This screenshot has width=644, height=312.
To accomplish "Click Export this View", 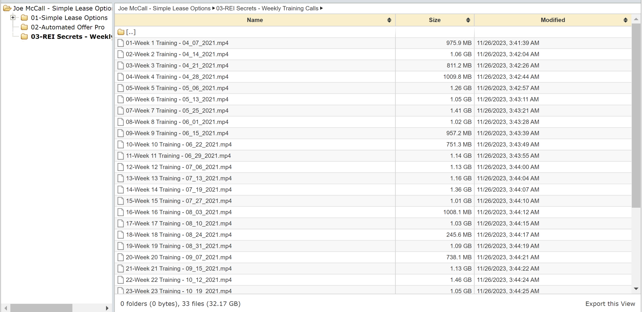I will pyautogui.click(x=610, y=304).
